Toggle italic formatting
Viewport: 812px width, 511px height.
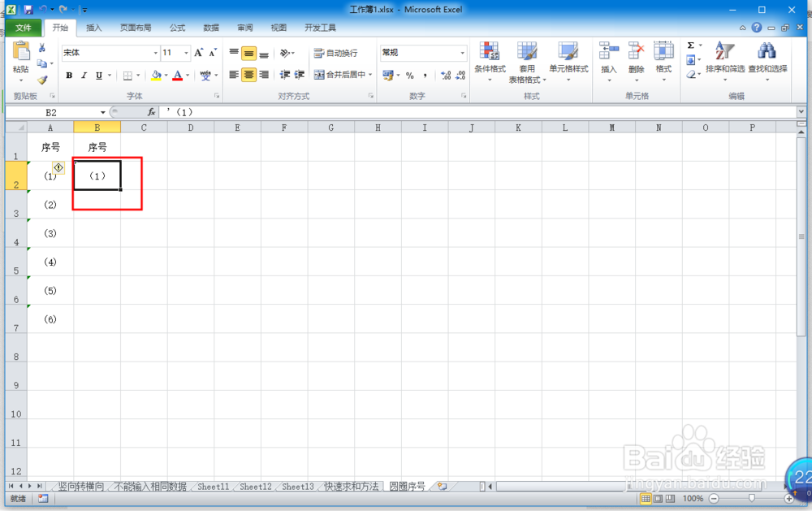[83, 75]
